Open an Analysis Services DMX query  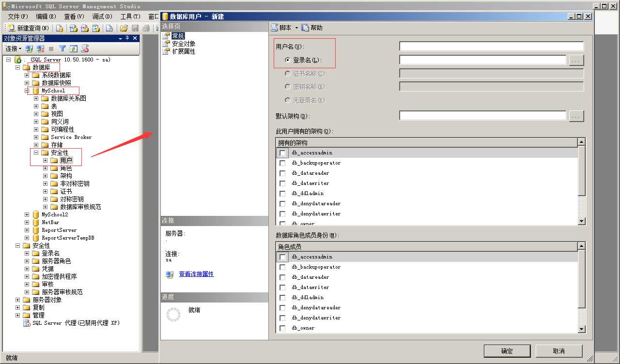click(x=84, y=28)
